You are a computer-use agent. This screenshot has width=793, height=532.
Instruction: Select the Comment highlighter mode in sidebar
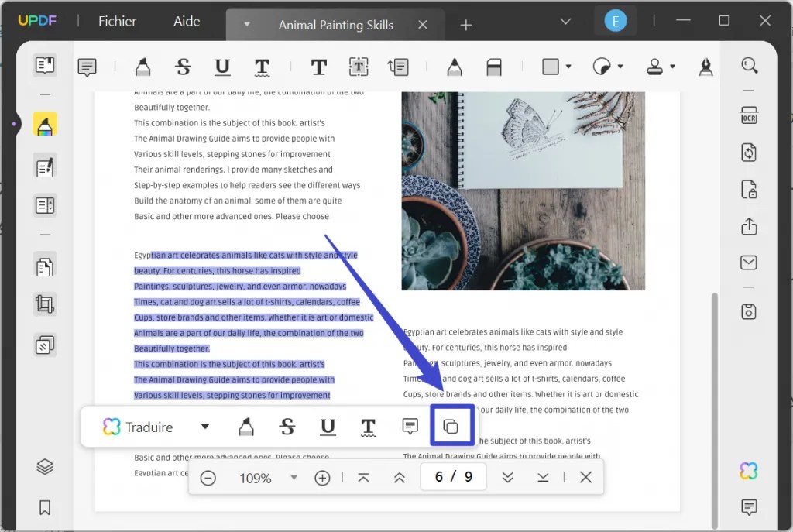(44, 125)
